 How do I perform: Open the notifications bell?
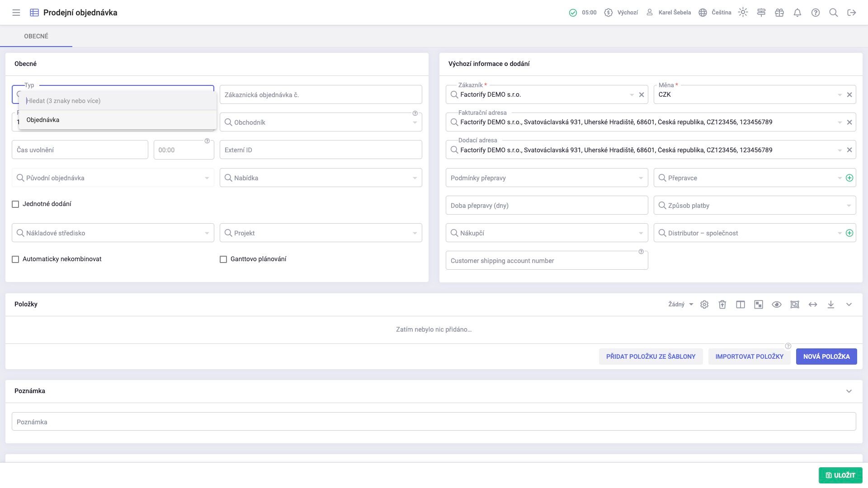(797, 13)
